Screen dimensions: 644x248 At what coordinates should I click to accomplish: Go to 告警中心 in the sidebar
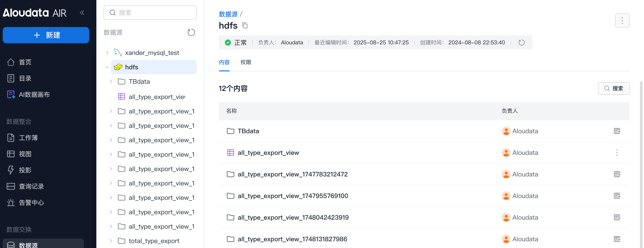click(x=31, y=202)
